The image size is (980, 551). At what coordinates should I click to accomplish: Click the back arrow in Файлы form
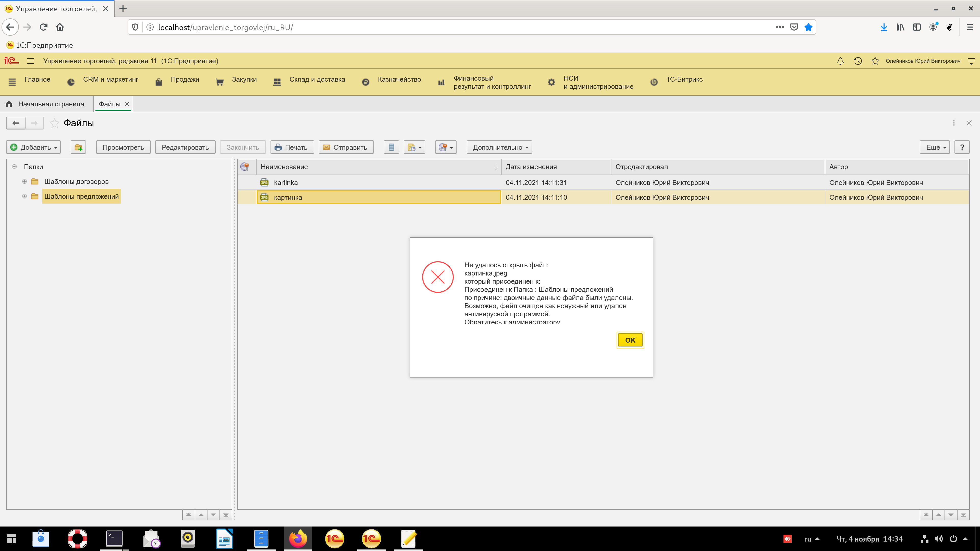click(x=16, y=123)
